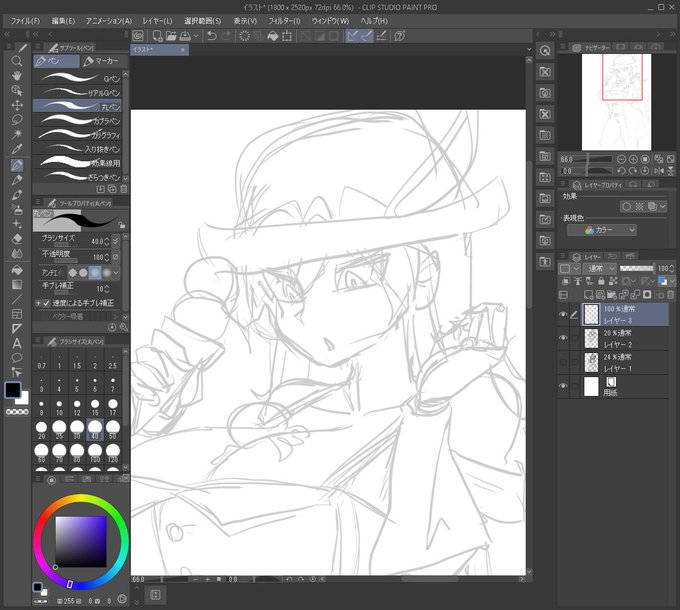
Task: Select the Gradient tool
Action: pos(16,284)
